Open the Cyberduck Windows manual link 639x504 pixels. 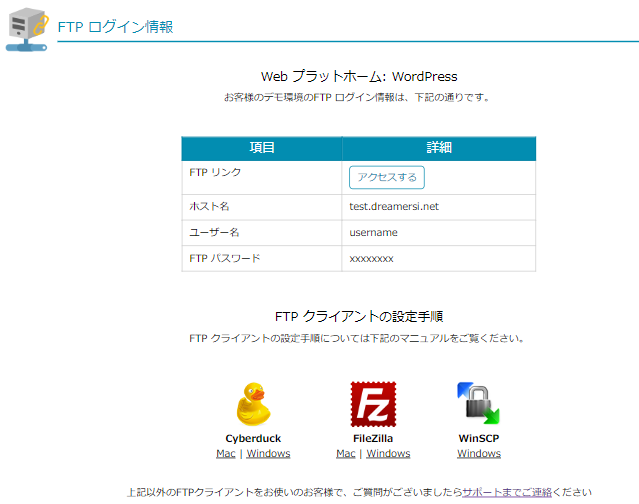point(268,453)
